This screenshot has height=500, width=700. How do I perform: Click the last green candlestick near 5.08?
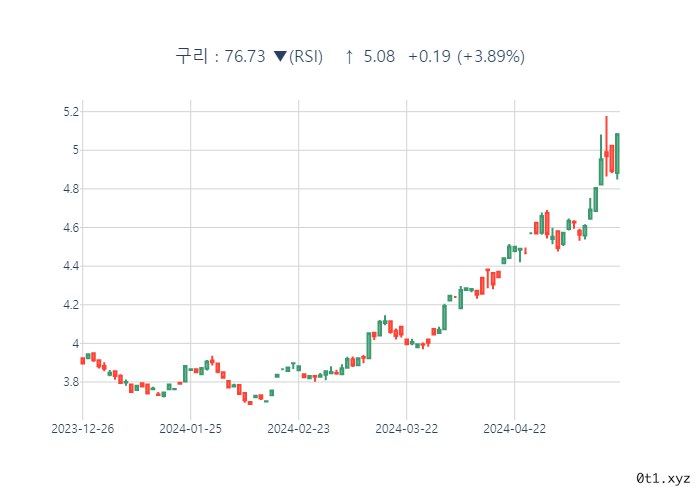[x=617, y=154]
